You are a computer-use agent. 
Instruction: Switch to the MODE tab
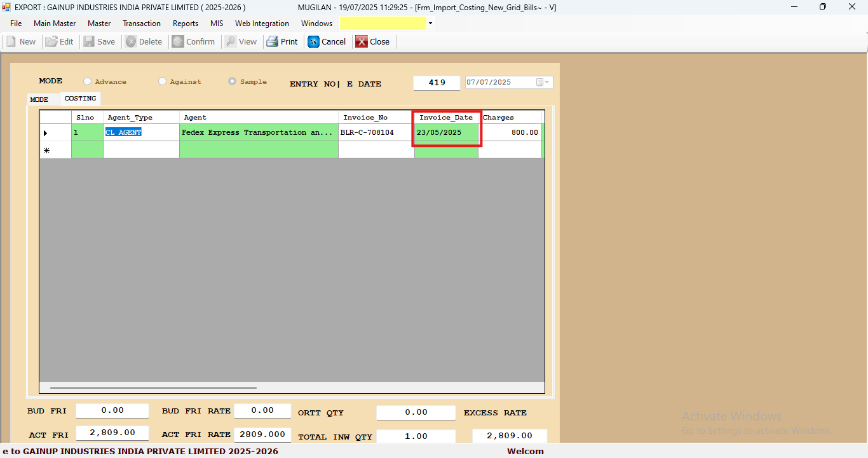[x=39, y=100]
